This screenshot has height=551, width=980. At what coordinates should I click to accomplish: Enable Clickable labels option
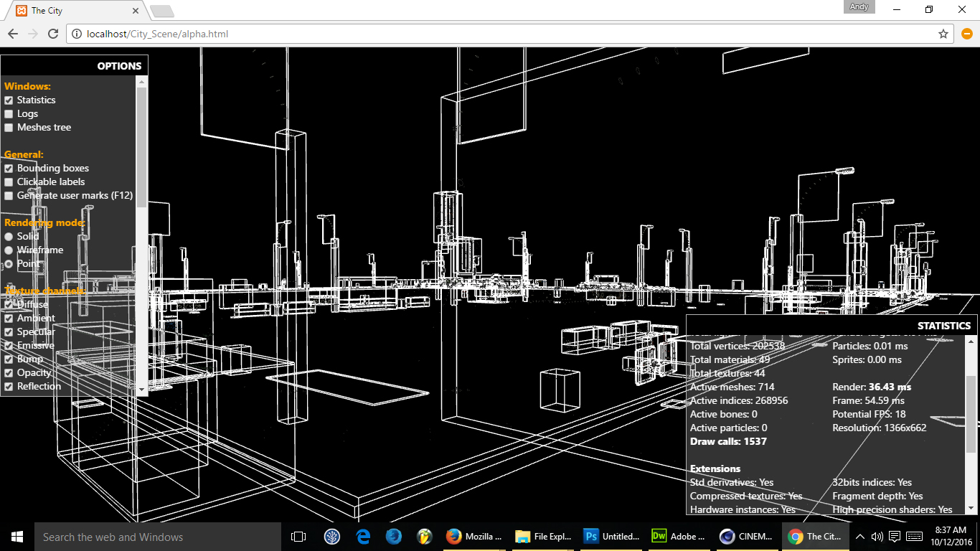[x=9, y=182]
